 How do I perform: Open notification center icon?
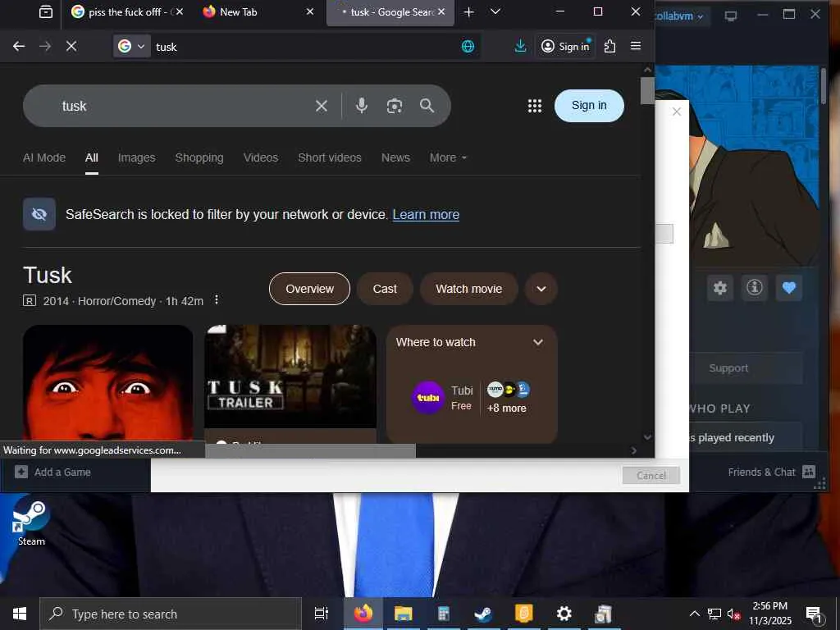tap(814, 614)
